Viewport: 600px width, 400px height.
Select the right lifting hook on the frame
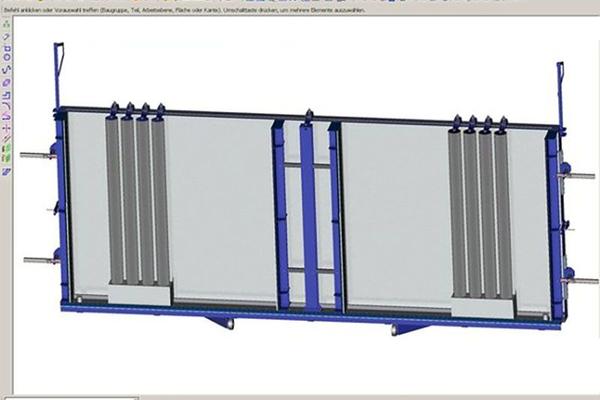pyautogui.click(x=560, y=85)
